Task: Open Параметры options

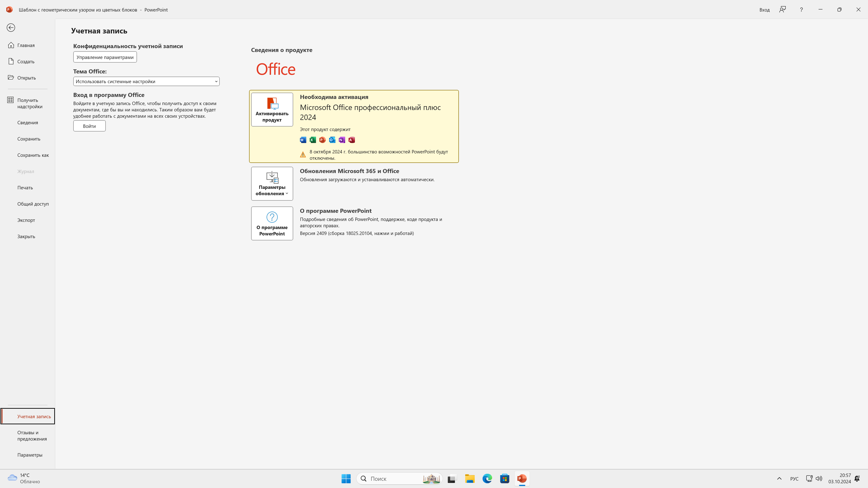Action: pyautogui.click(x=28, y=455)
